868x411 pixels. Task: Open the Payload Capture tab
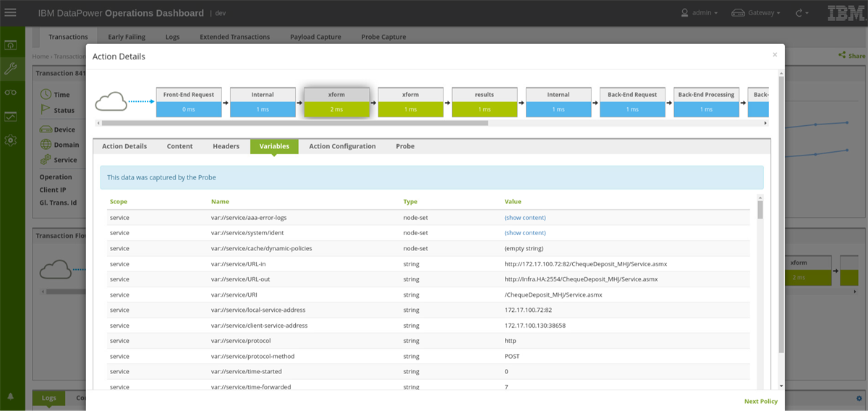pos(315,37)
